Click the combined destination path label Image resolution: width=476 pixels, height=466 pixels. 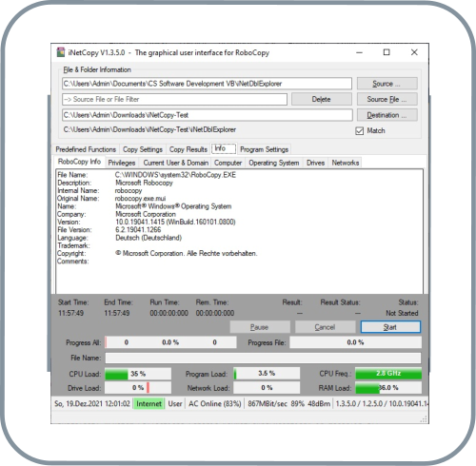pyautogui.click(x=149, y=129)
